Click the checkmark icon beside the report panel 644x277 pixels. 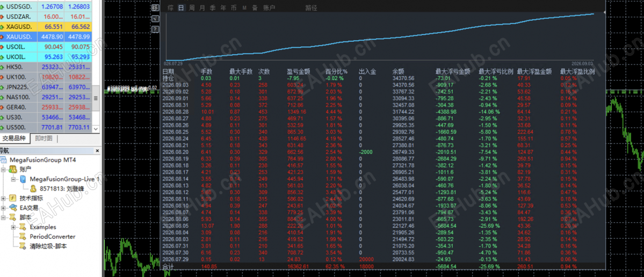click(x=155, y=18)
